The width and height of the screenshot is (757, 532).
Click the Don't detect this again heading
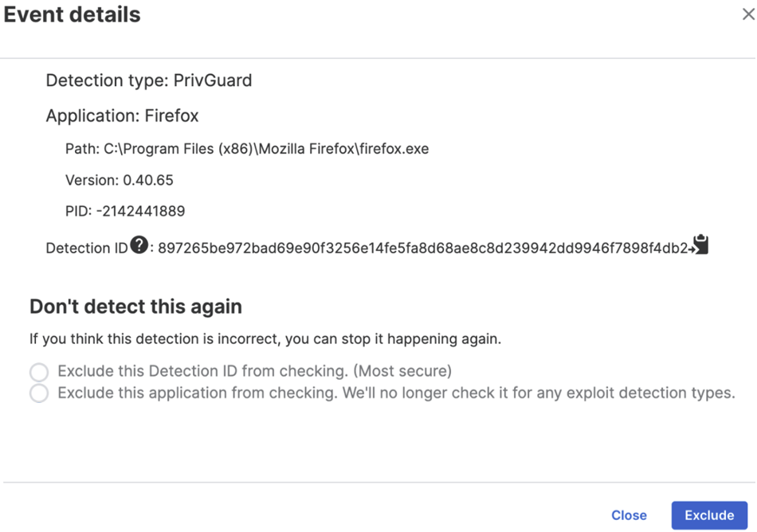[135, 307]
